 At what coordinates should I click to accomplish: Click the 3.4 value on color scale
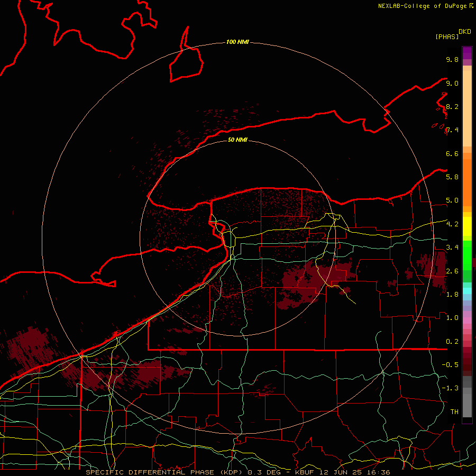(x=452, y=248)
